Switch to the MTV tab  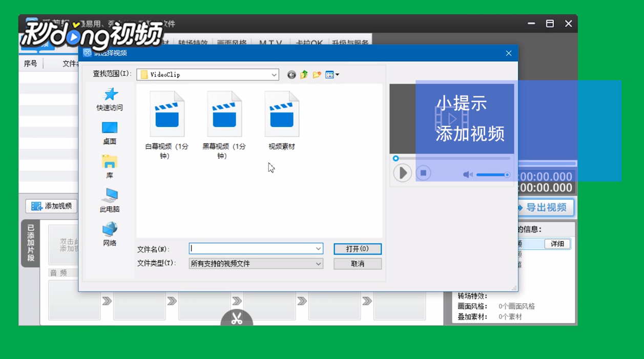click(x=271, y=43)
